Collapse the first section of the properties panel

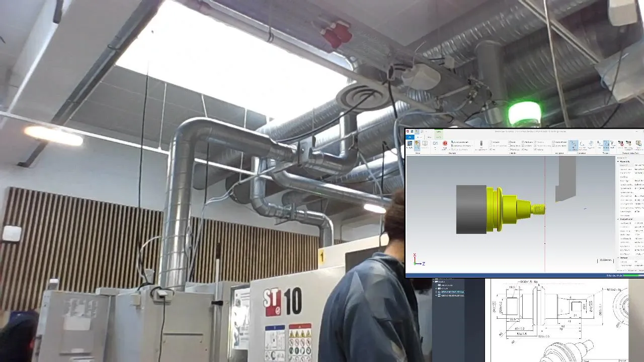[x=618, y=161]
